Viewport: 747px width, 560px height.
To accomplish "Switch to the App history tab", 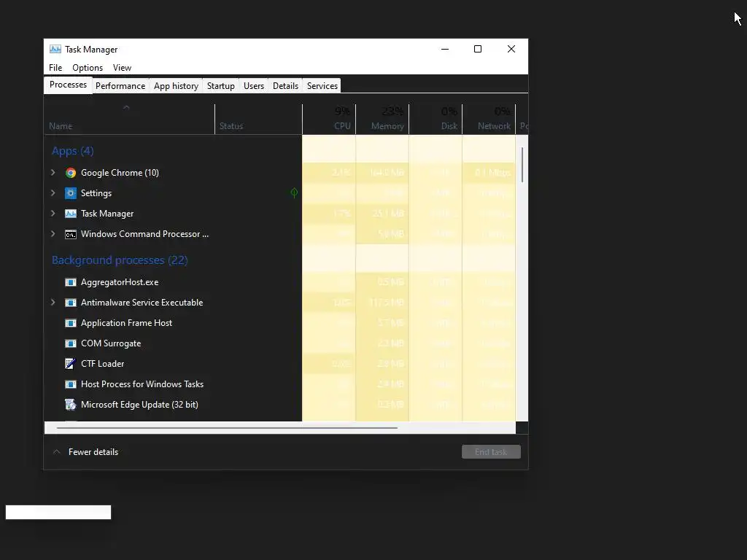I will pos(176,86).
